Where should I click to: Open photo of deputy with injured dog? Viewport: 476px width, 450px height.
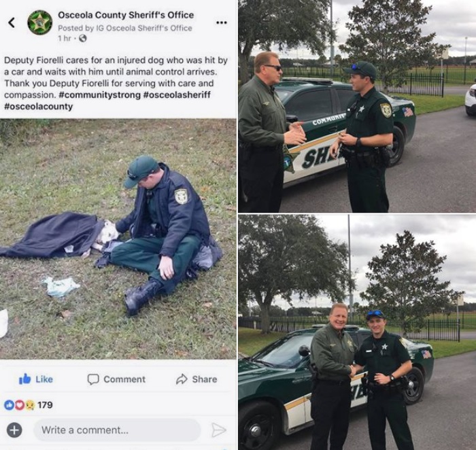118,239
